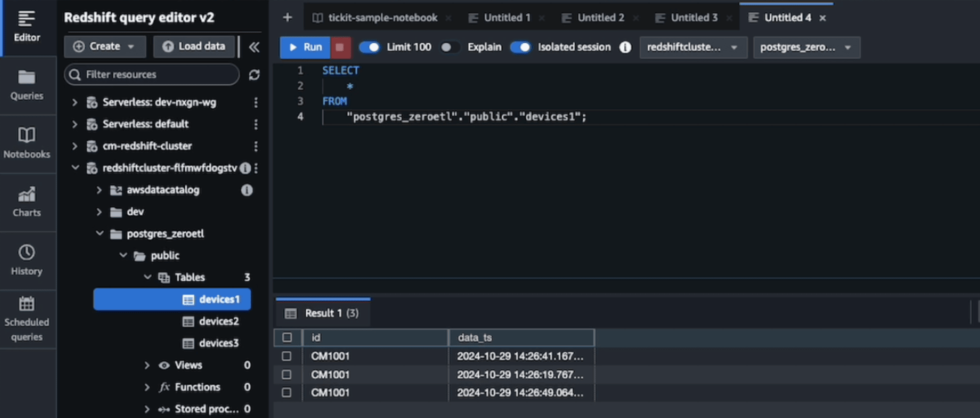Check the row with timestamp 14:26:41.167
980x418 pixels.
click(x=287, y=356)
